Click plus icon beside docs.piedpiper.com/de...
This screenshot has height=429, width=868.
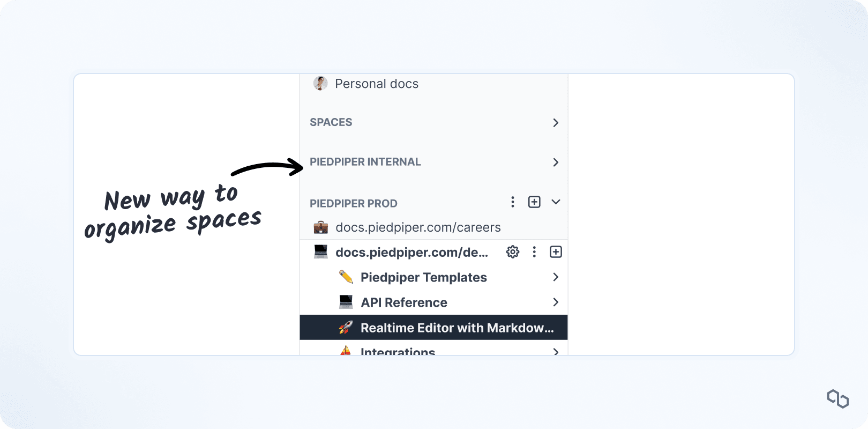tap(556, 252)
